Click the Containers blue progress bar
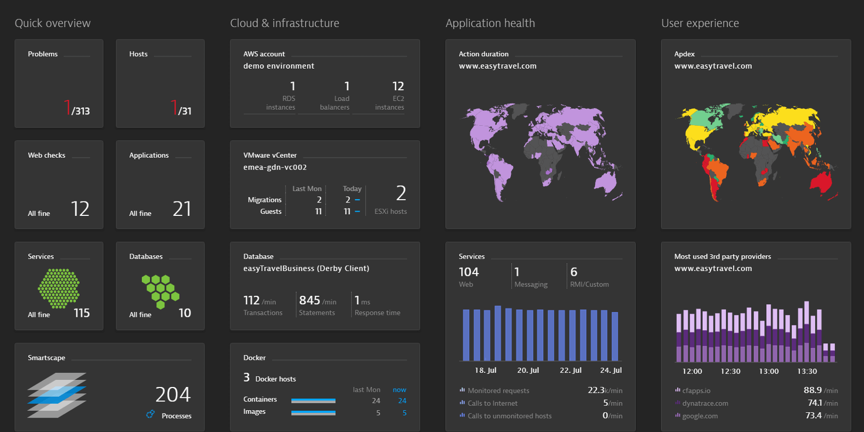The height and width of the screenshot is (432, 864). pyautogui.click(x=313, y=401)
